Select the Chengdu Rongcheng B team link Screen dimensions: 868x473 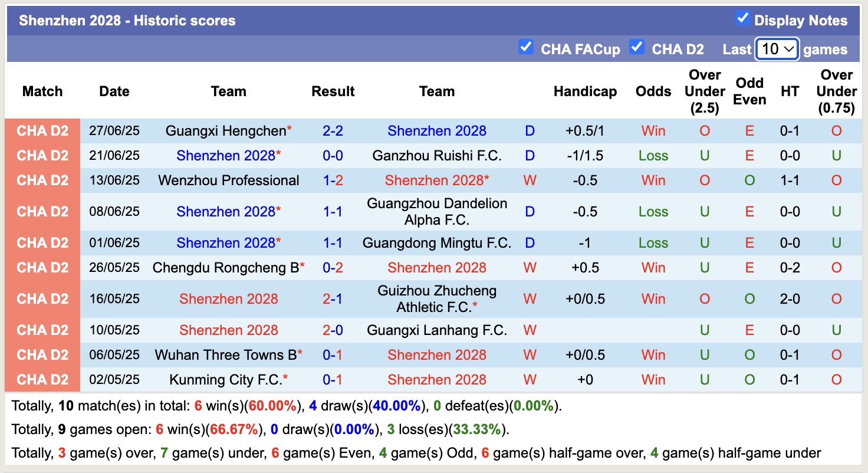pos(225,267)
